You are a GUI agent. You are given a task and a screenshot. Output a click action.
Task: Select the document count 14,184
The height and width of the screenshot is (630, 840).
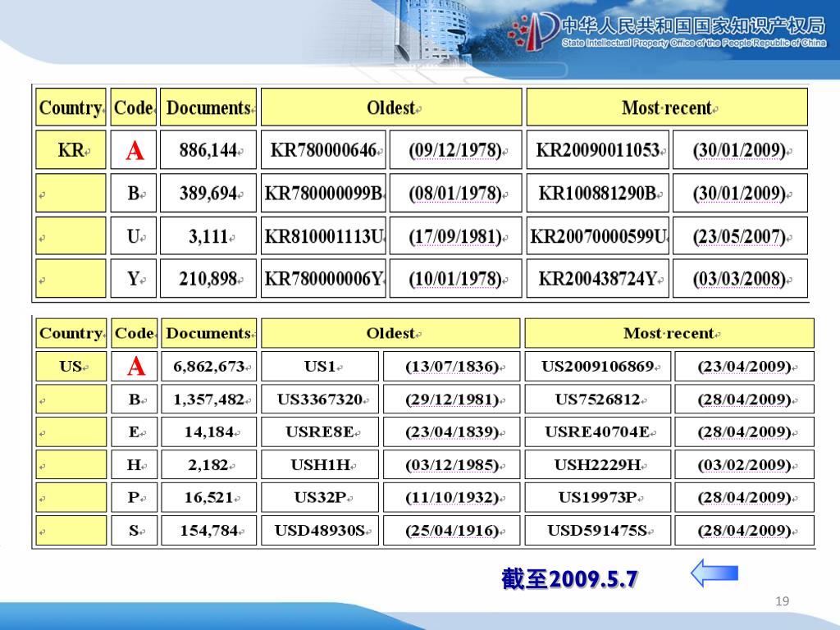[209, 432]
